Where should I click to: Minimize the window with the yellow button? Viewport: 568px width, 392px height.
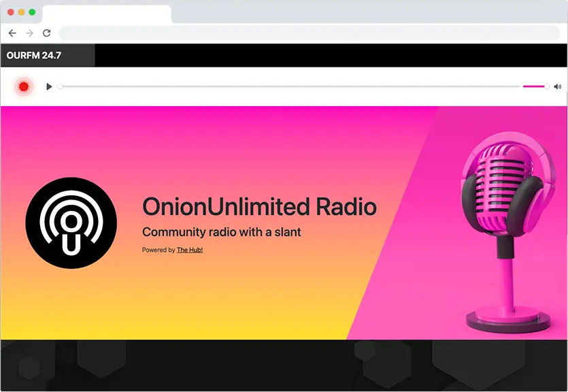coord(21,12)
